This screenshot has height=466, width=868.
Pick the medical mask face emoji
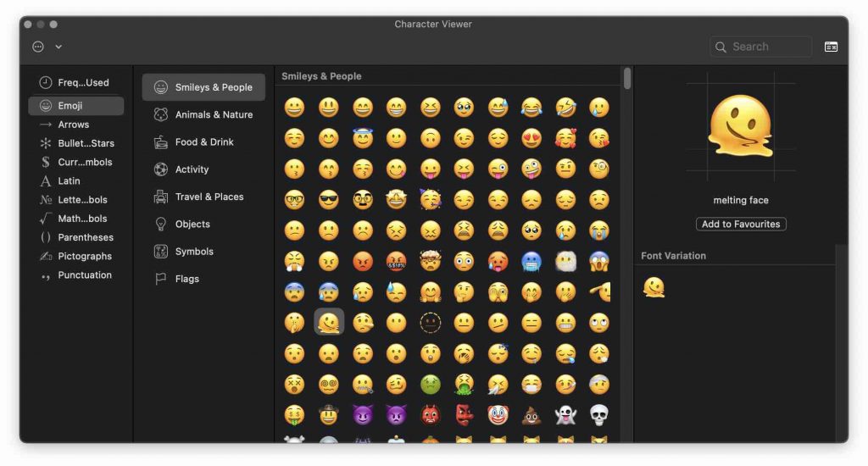pos(531,384)
